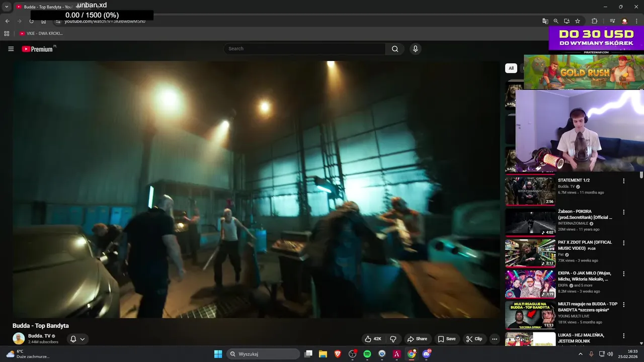Open options menu for MULTI reaguje na BUDDA
The width and height of the screenshot is (644, 362).
click(x=624, y=305)
